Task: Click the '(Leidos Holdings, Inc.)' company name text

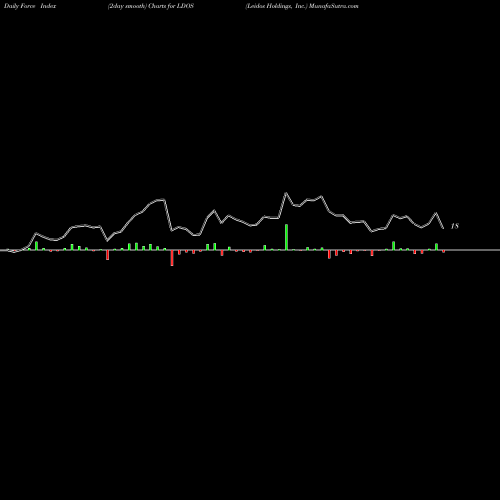Action: (x=276, y=6)
